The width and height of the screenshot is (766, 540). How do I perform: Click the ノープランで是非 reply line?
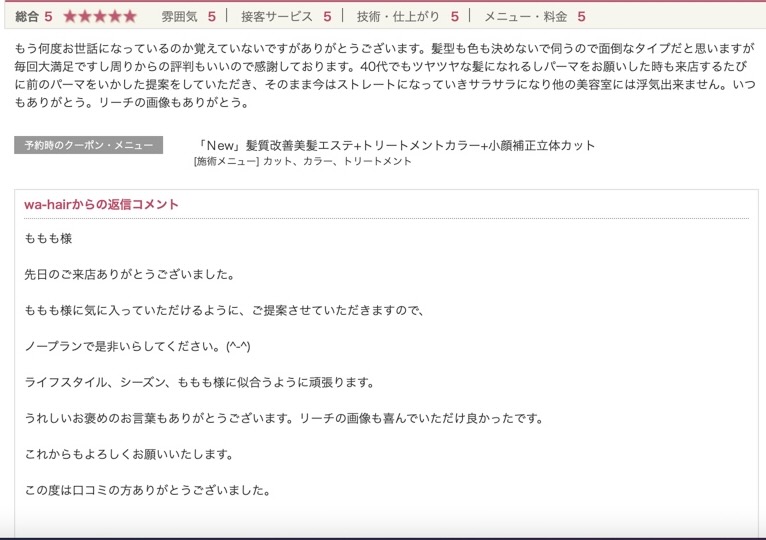(x=137, y=347)
